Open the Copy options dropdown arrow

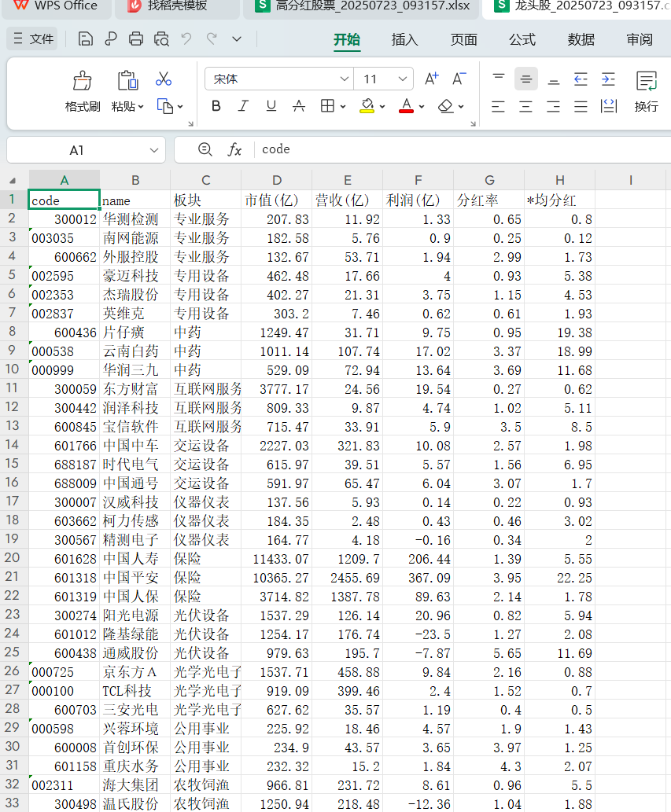click(180, 107)
